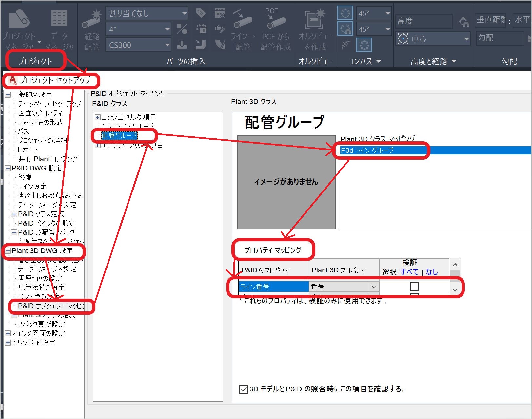532x419 pixels.
Task: Click the list-search icon in パーツの挿入
Action: click(220, 13)
